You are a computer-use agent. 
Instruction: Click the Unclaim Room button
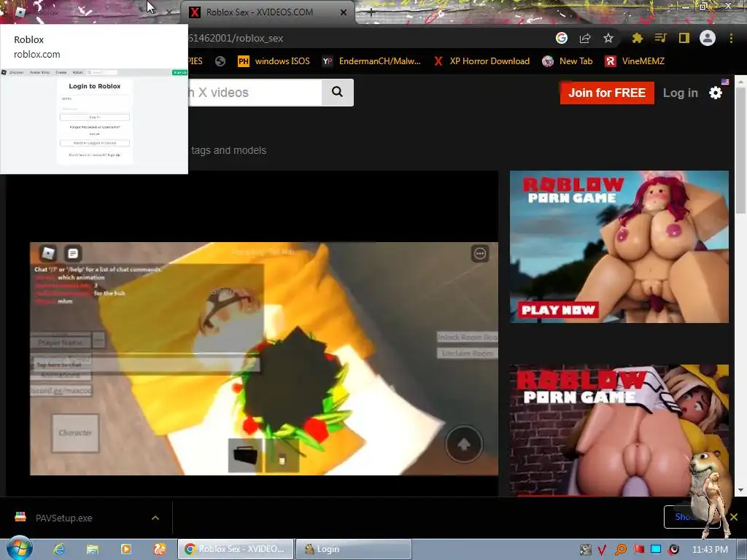tap(468, 354)
